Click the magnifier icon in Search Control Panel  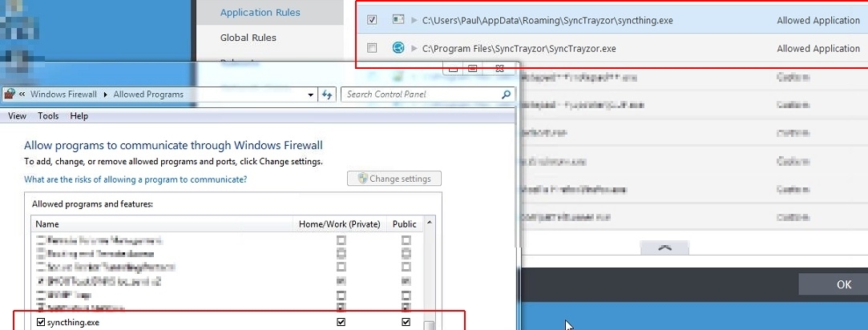pyautogui.click(x=506, y=95)
